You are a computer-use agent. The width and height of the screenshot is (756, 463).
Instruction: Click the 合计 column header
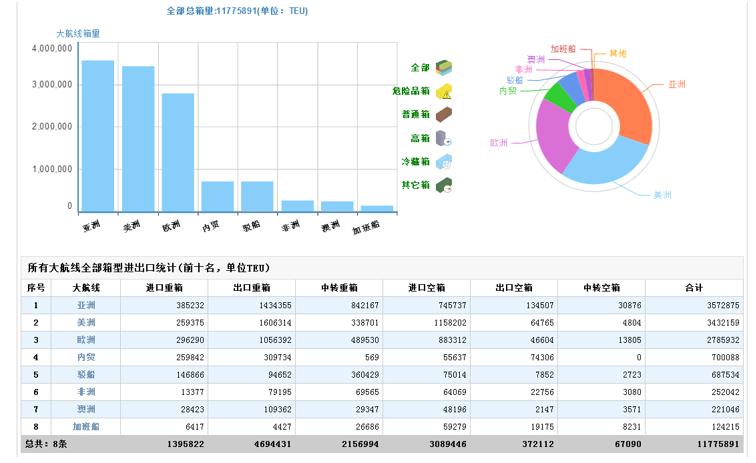click(694, 288)
